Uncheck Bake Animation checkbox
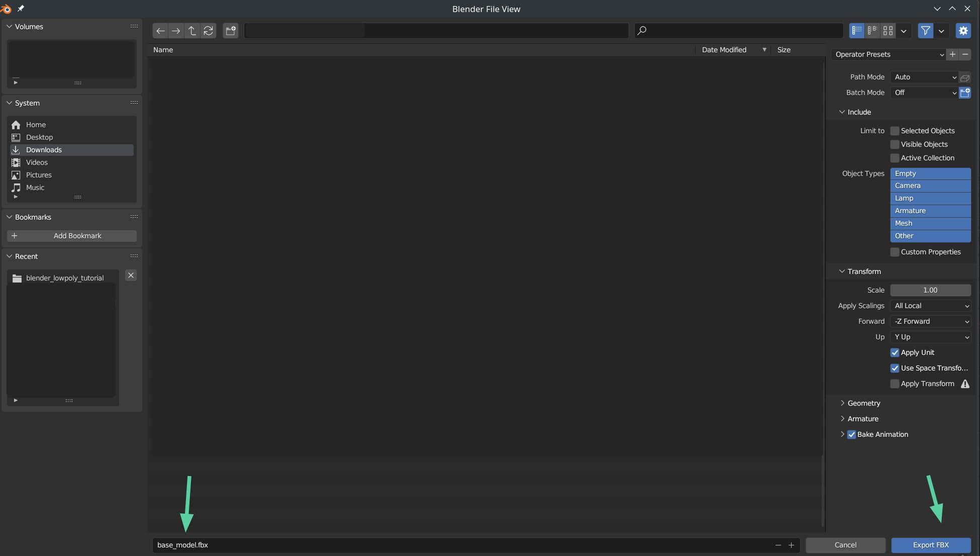Screen dimensions: 980x556 click(851, 434)
